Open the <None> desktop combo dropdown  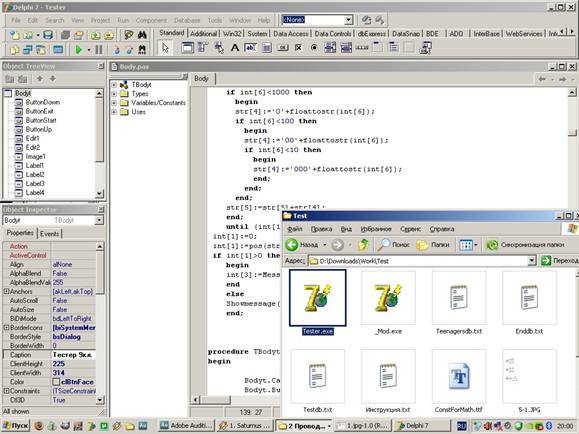coord(348,20)
